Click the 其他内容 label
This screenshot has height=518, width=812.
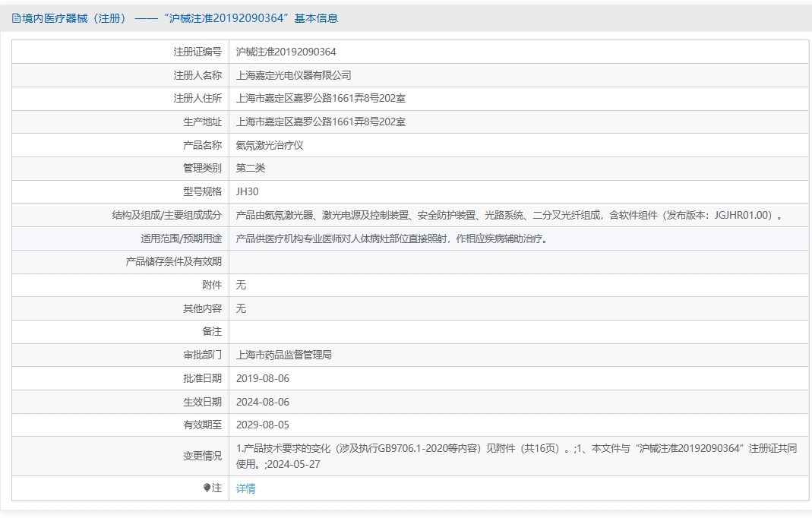pos(202,308)
